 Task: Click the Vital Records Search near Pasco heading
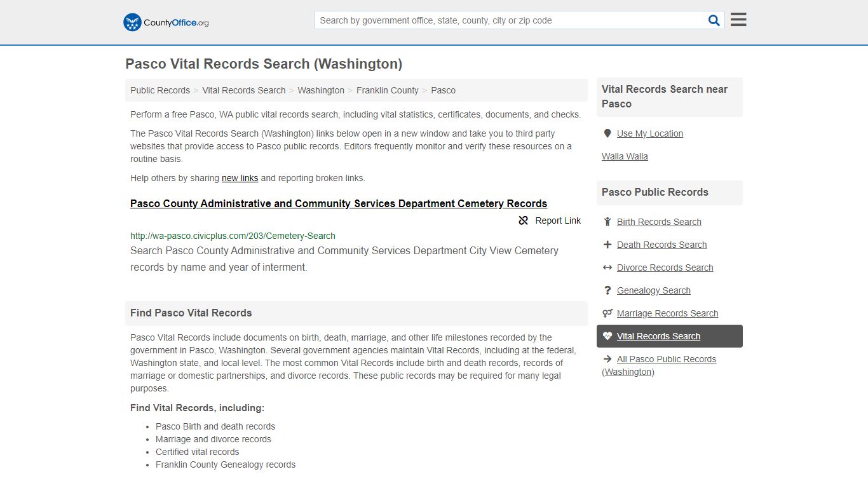click(665, 97)
